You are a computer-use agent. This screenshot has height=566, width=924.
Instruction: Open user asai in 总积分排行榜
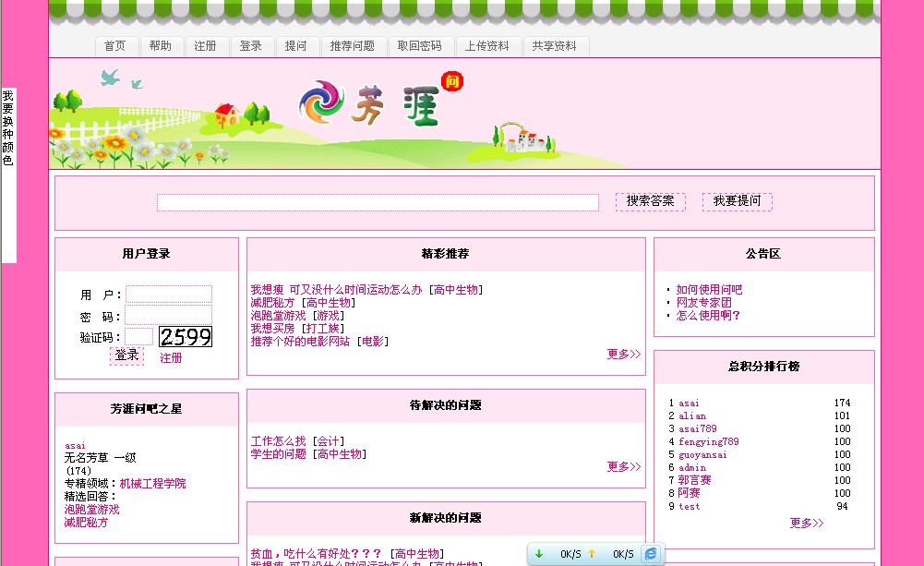click(689, 403)
